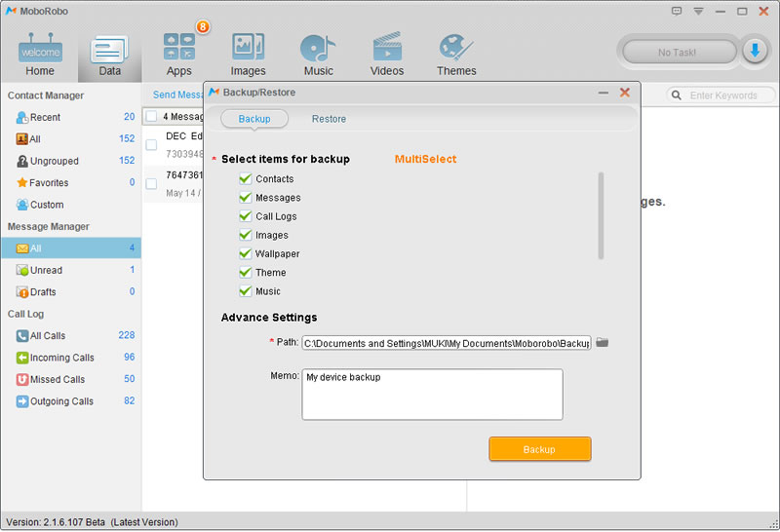Click the backup Path input field

[447, 343]
